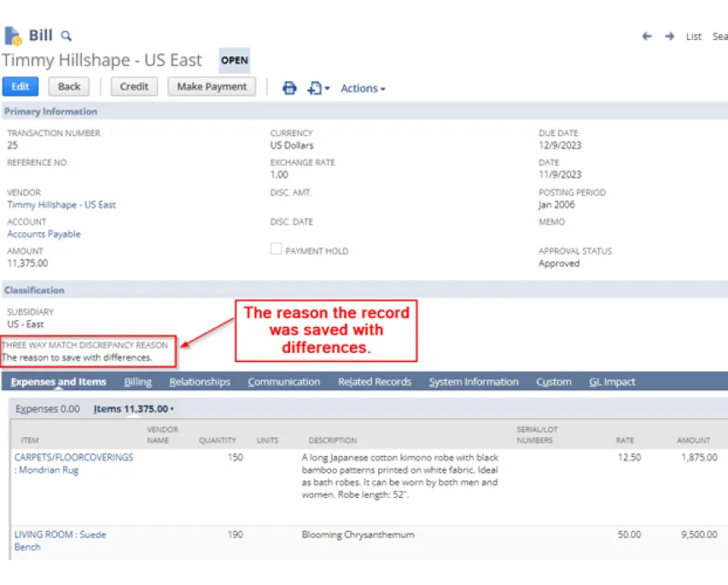Click the Bill record type icon
The width and height of the screenshot is (728, 585).
[14, 36]
